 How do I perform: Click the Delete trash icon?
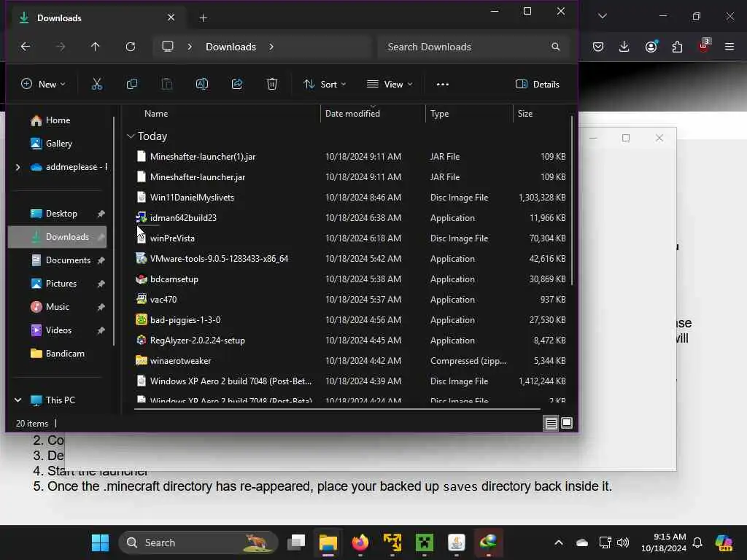tap(272, 85)
